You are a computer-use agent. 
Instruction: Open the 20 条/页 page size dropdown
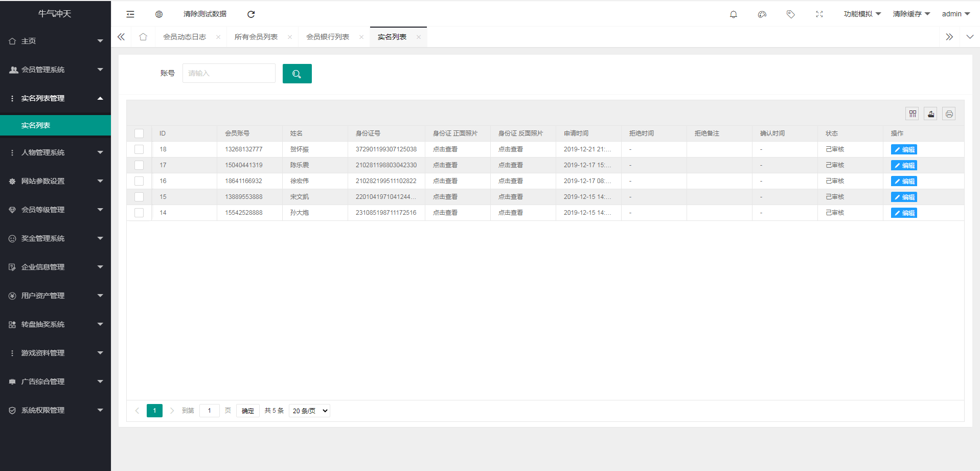[309, 411]
